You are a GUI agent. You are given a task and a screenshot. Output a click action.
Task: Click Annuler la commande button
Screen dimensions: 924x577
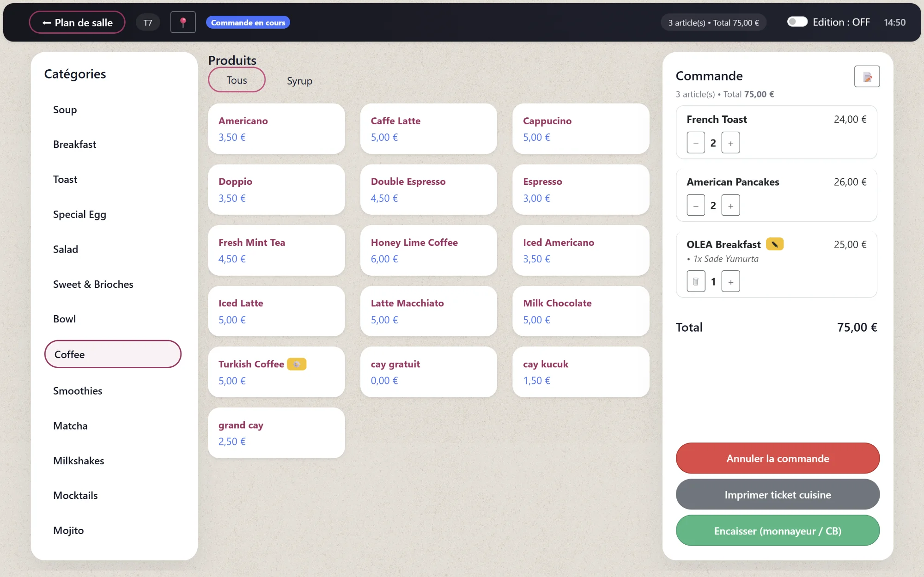coord(778,458)
